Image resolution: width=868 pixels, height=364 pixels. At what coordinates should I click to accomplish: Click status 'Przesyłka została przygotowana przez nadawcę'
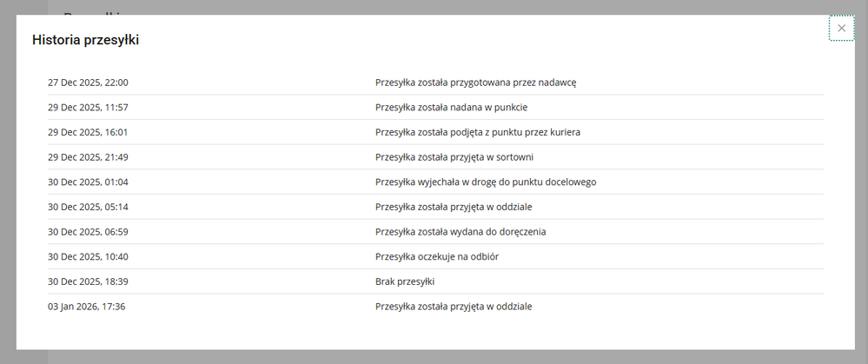(476, 83)
